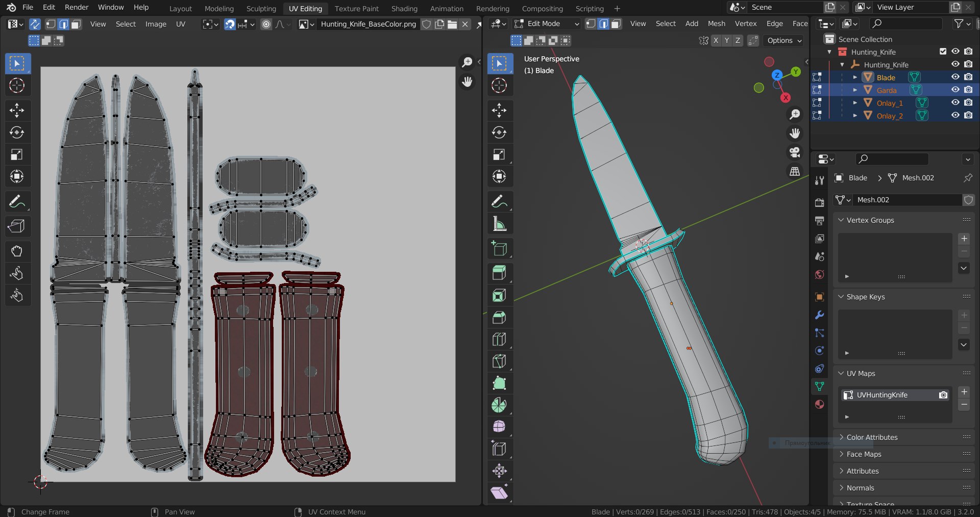Open the Modifier properties wrench tab
Viewport: 980px width, 517px height.
(820, 315)
